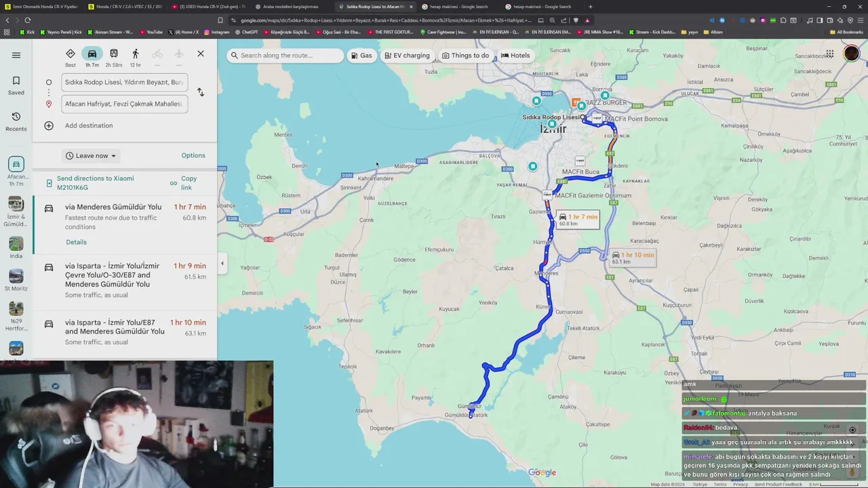The image size is (868, 488).
Task: Edit the Sıdıka Rodop Lisesi start field
Action: [x=125, y=82]
